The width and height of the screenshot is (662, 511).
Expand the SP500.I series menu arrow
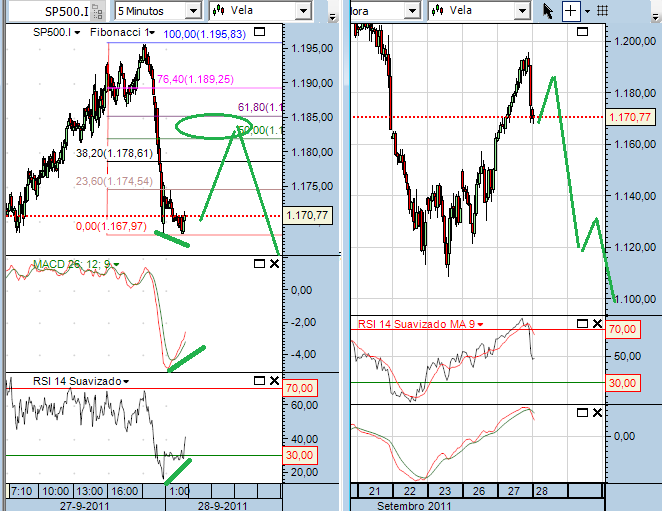point(77,33)
